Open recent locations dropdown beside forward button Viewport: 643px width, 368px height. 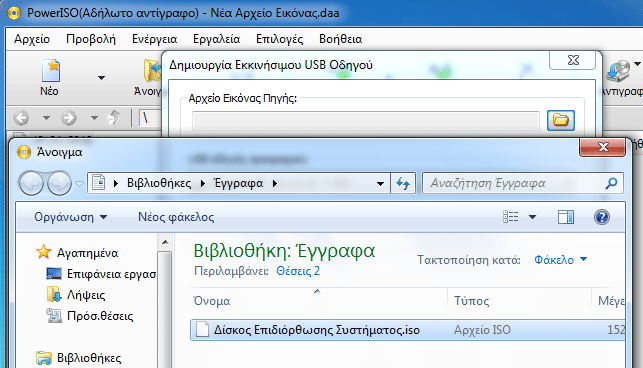tap(80, 183)
